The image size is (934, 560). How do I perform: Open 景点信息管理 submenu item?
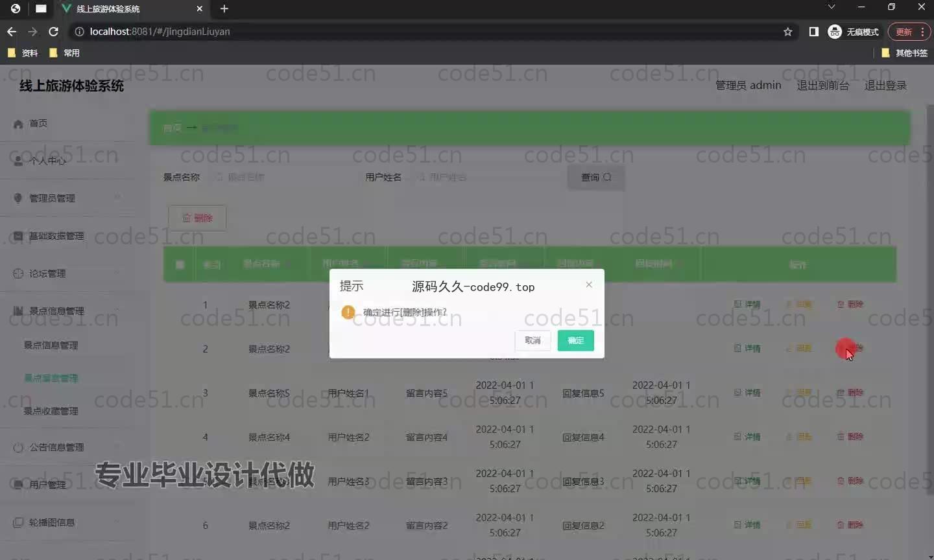click(51, 345)
